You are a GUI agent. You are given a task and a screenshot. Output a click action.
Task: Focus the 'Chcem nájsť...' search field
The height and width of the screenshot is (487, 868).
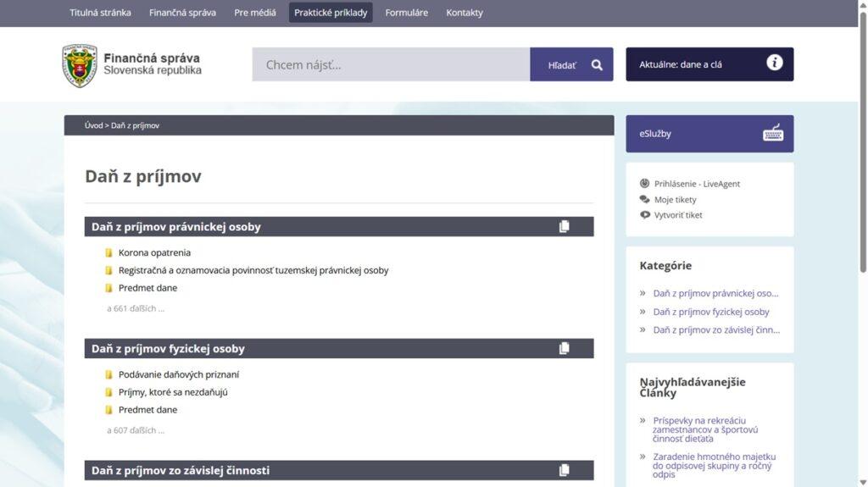(391, 64)
